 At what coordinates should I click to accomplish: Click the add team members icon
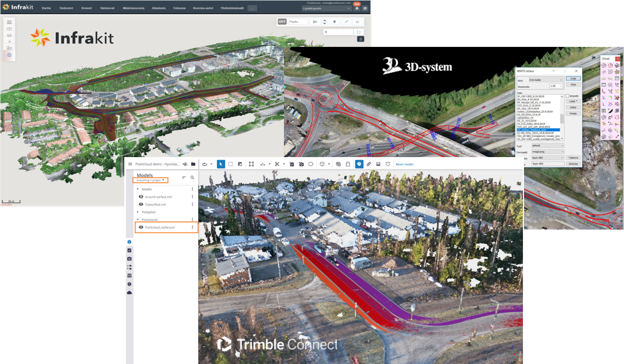pyautogui.click(x=185, y=164)
